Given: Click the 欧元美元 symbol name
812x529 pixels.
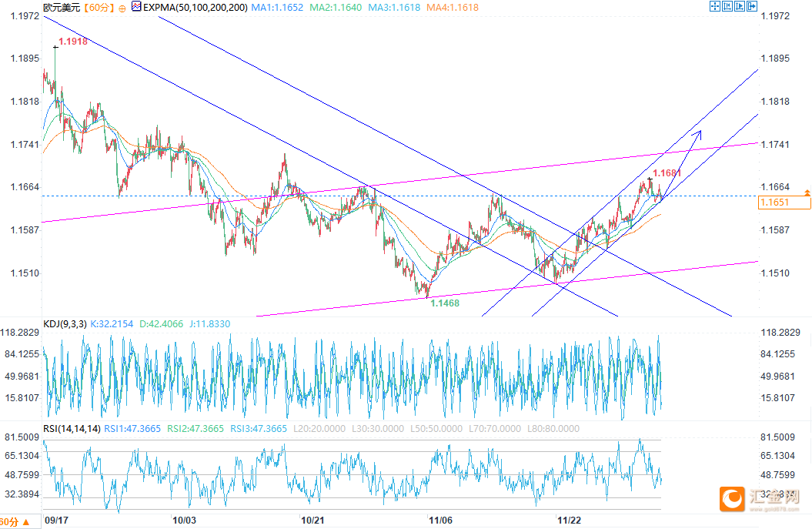Looking at the screenshot, I should 62,8.
